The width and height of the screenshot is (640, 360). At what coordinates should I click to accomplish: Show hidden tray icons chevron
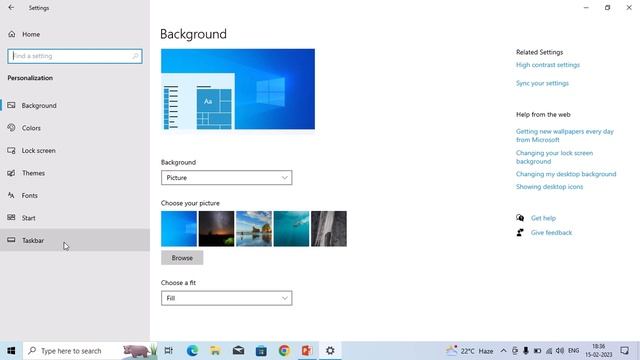pos(503,351)
